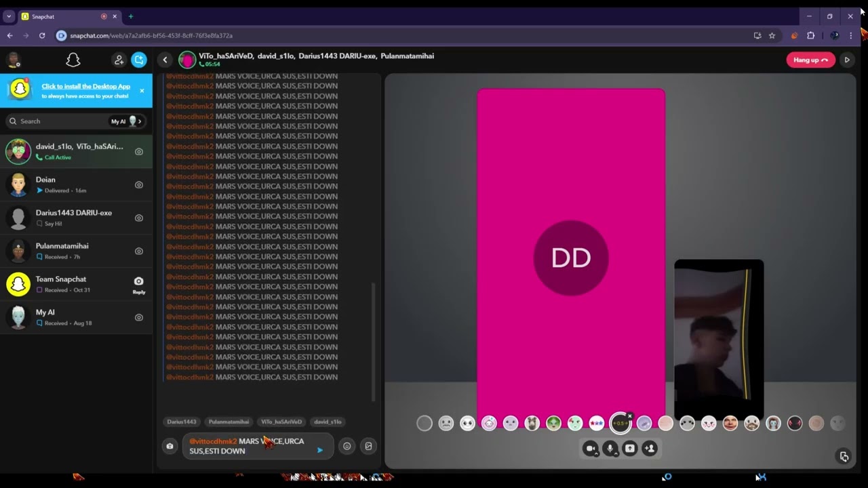
Task: Open the browser tab search dropdown
Action: (8, 16)
